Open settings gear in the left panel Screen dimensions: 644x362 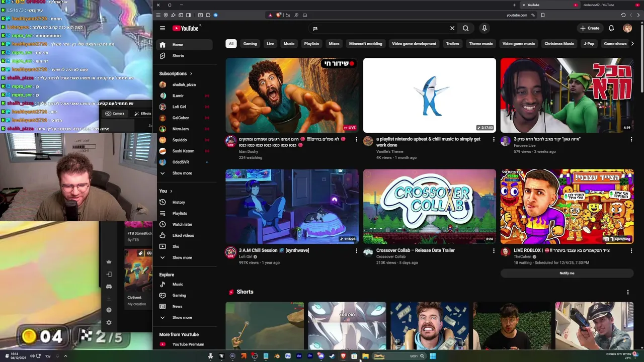pos(109,323)
